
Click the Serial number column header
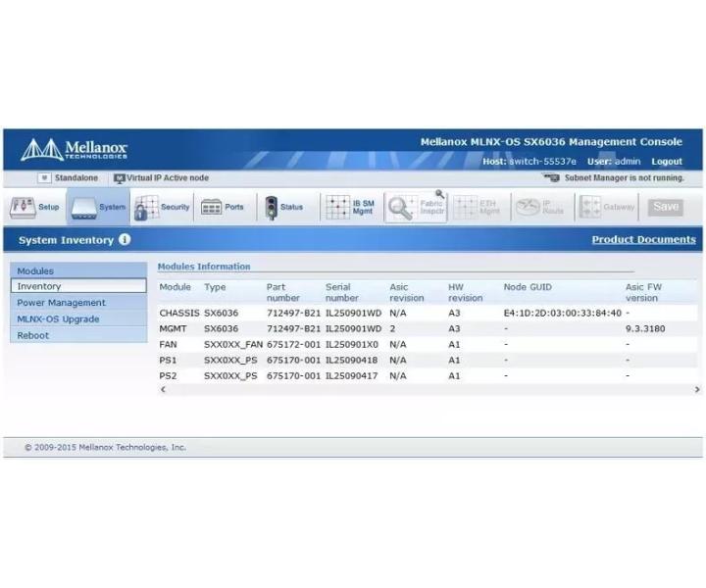pyautogui.click(x=342, y=292)
